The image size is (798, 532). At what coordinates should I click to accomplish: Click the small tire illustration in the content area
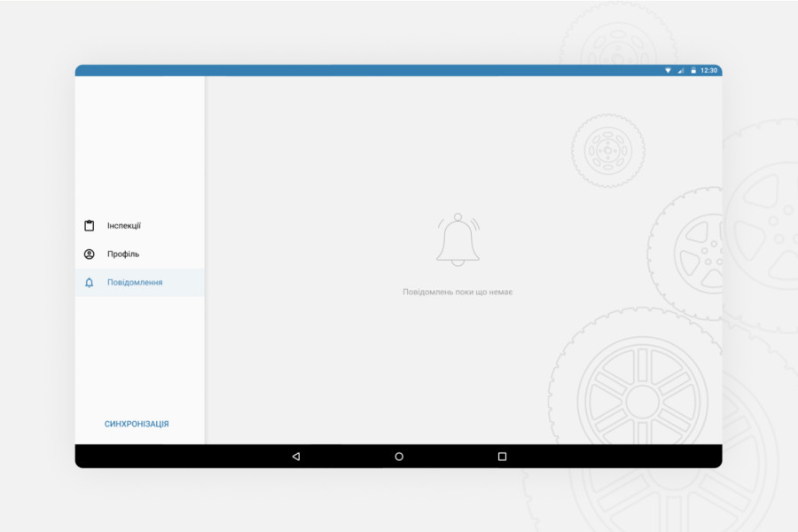pyautogui.click(x=607, y=150)
